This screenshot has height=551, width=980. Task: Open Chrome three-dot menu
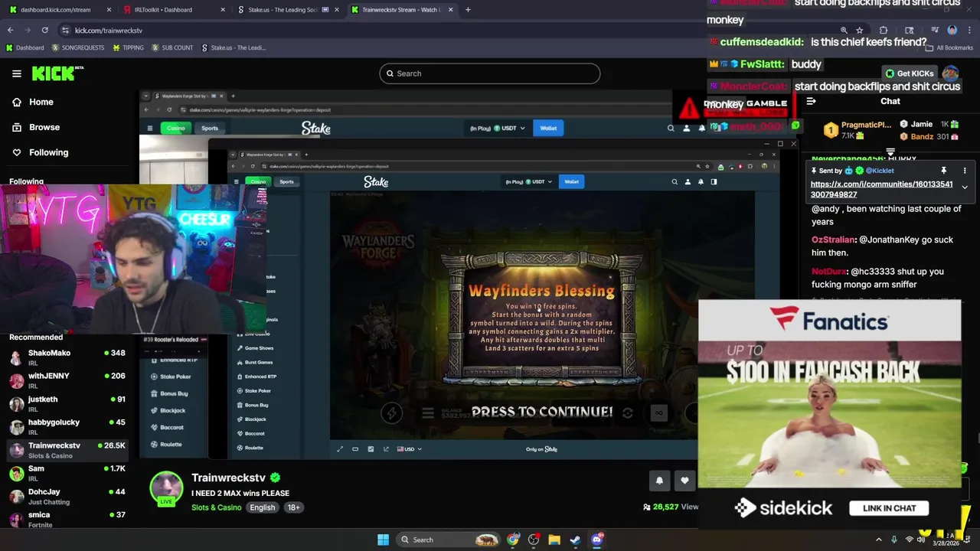970,31
